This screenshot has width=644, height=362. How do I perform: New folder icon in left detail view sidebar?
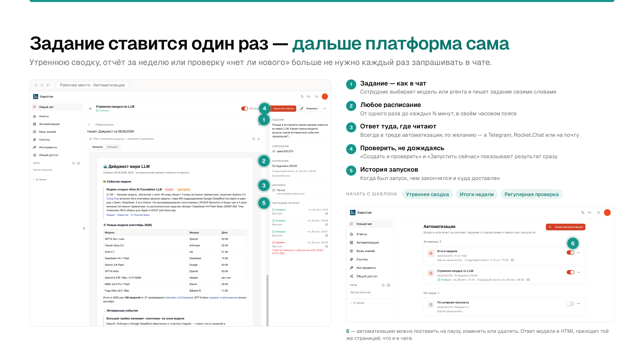(79, 163)
